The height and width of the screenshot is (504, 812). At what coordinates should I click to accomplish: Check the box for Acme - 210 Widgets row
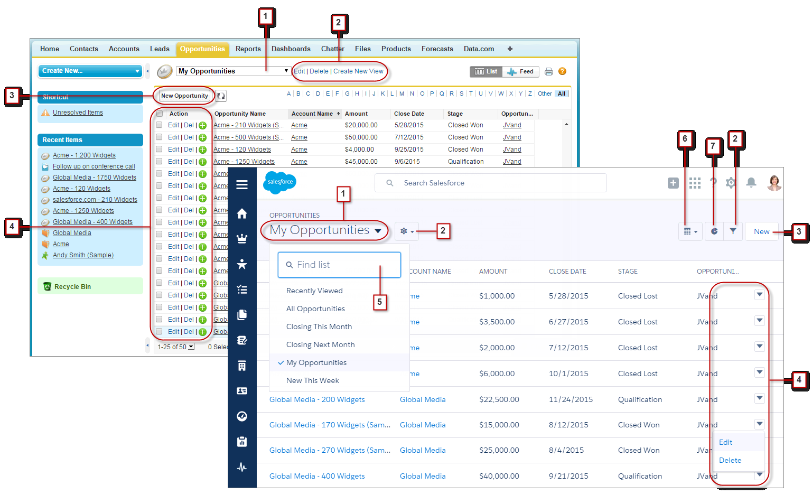pyautogui.click(x=159, y=125)
